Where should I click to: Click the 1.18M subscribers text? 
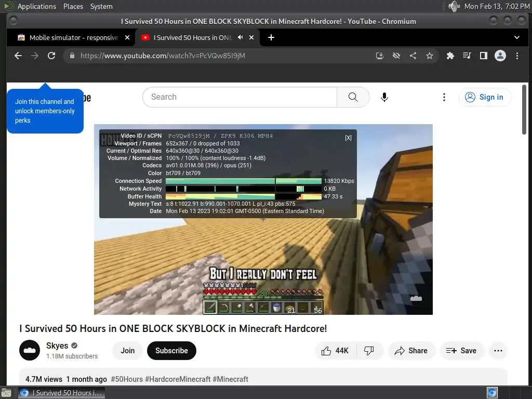pos(72,356)
